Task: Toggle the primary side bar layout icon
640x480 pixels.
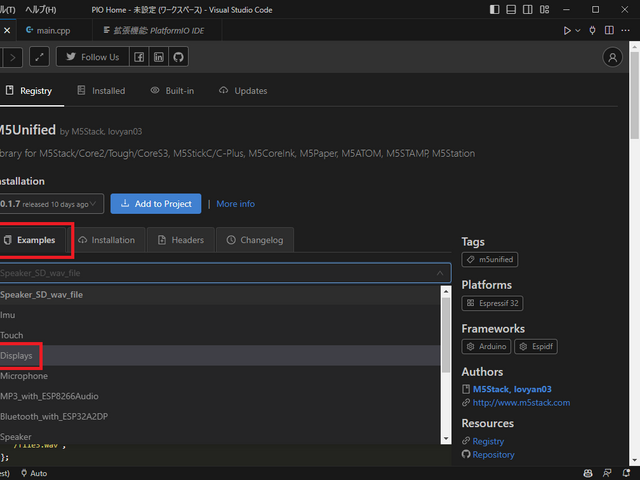Action: click(494, 9)
